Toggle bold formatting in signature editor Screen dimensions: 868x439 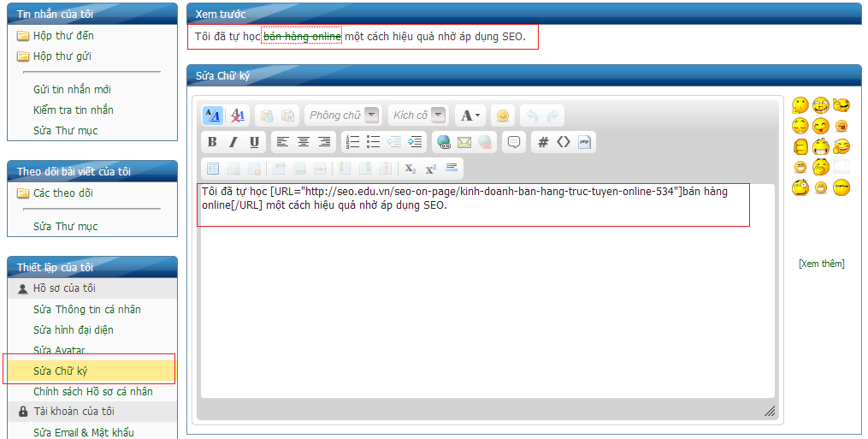click(212, 142)
